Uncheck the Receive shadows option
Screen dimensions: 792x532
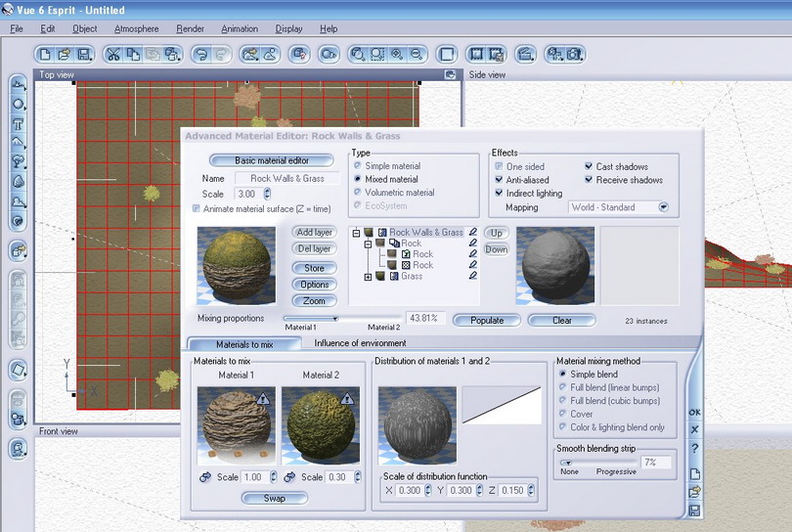coord(589,179)
